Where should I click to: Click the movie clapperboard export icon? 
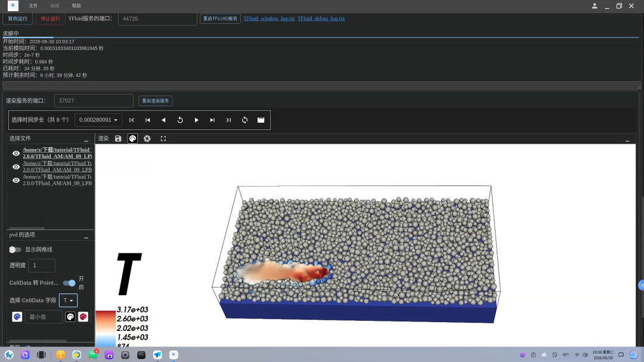261,120
